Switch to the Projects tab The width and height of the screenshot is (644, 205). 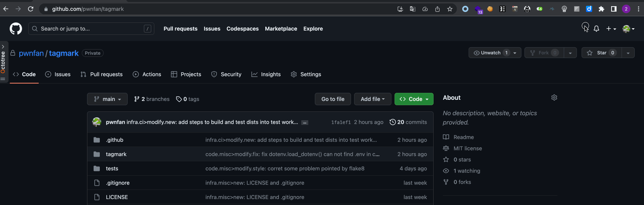(186, 74)
